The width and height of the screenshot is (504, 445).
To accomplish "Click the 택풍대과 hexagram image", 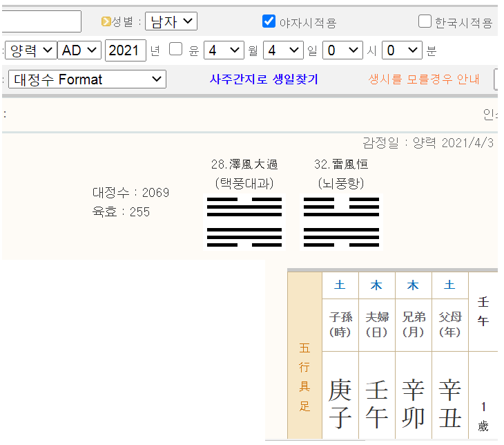I will (244, 222).
